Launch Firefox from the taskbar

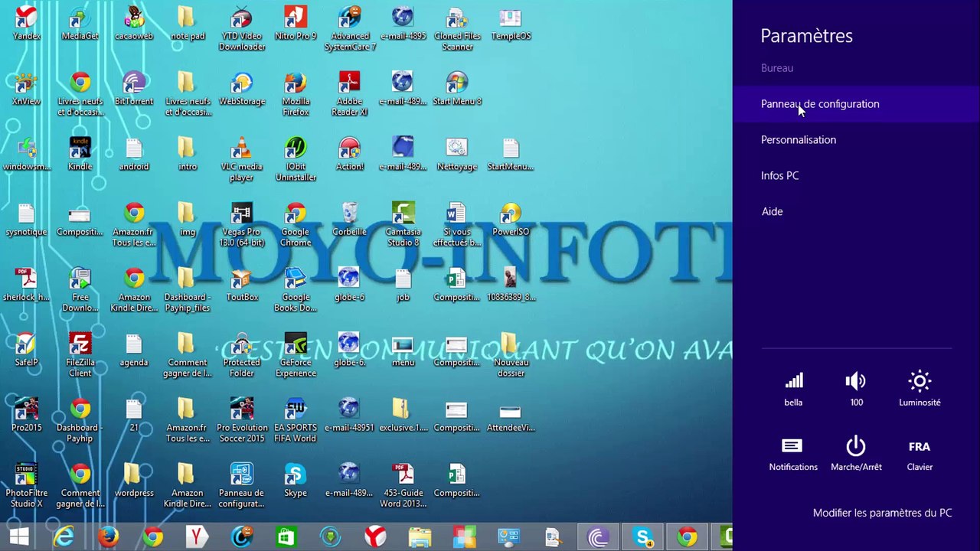tap(108, 537)
